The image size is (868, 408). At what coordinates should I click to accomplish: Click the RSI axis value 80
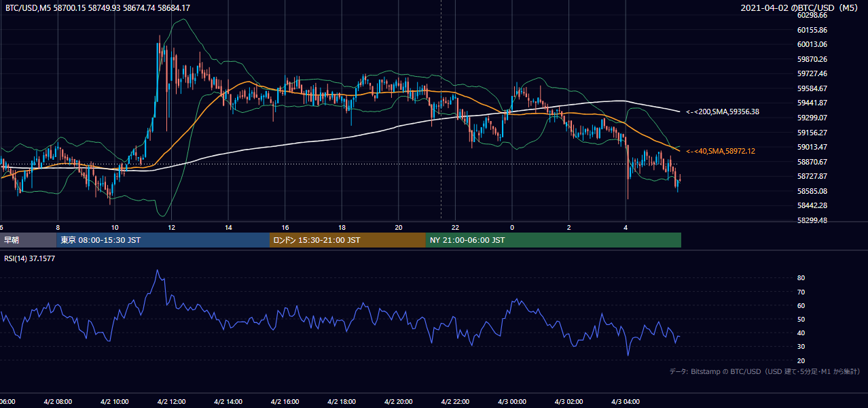[801, 278]
